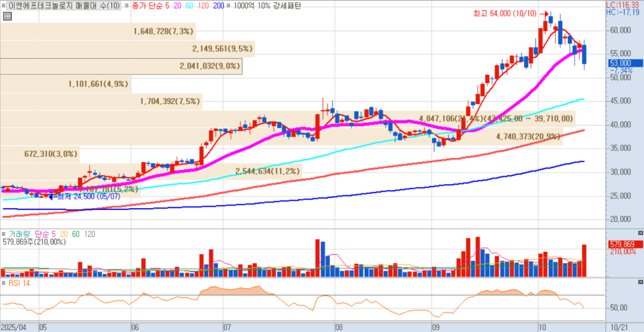644x332 pixels.
Task: Select the 종가 단순 moving average label
Action: 146,7
